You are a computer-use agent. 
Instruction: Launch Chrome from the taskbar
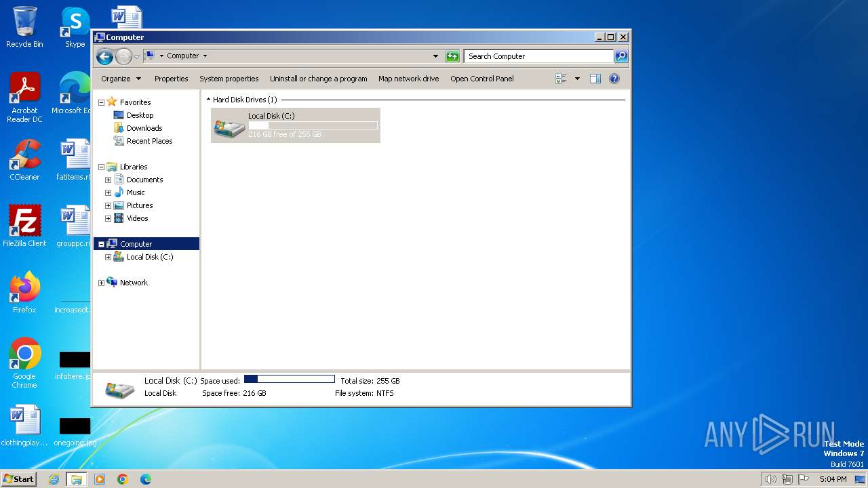[123, 479]
